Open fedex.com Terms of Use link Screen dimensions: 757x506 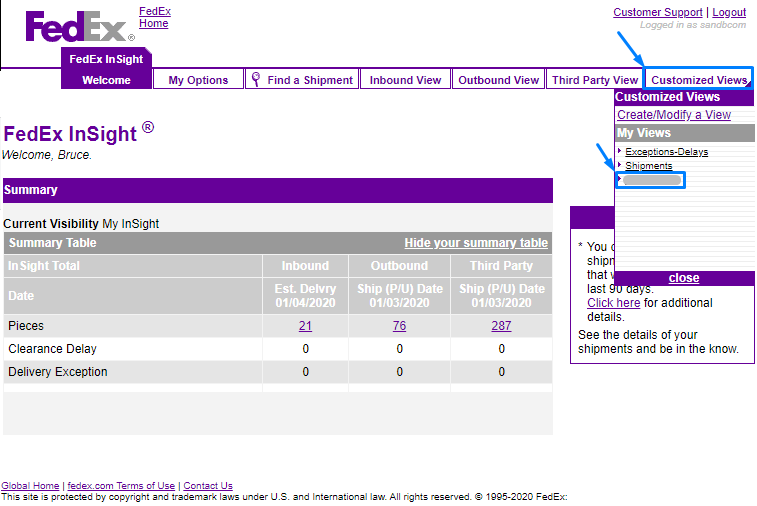[x=121, y=486]
